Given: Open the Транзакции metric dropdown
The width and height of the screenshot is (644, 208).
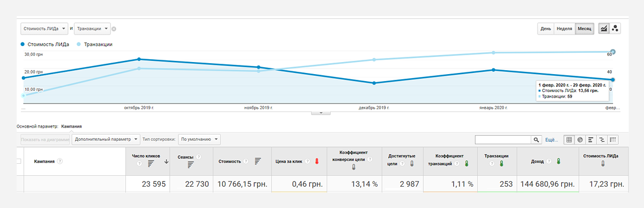Looking at the screenshot, I should tap(93, 29).
